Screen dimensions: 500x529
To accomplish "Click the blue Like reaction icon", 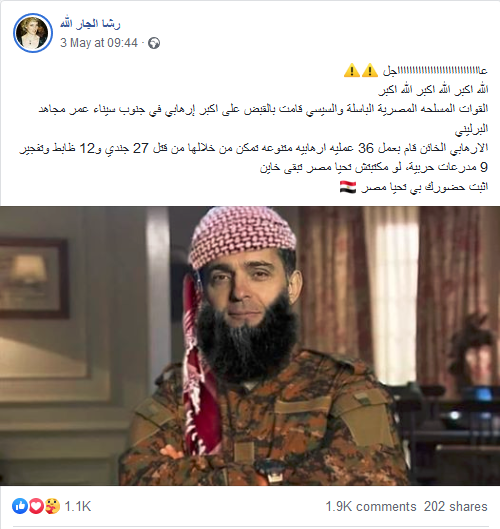I will (20, 506).
